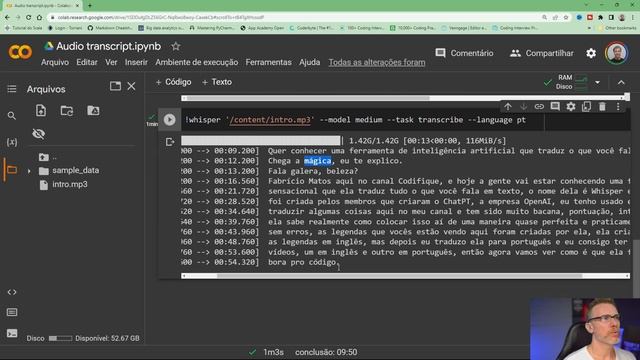Mirror cell in tab icon
The image size is (640, 360).
click(587, 107)
